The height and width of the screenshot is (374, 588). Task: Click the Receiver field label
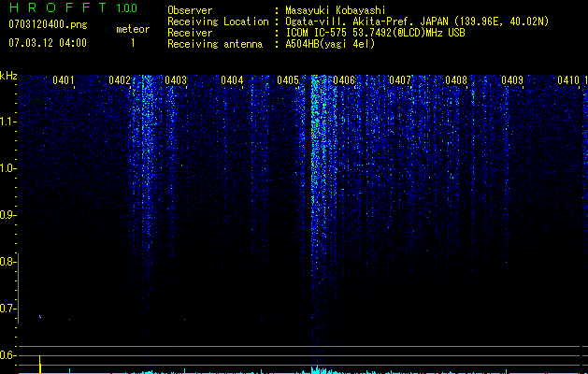190,33
